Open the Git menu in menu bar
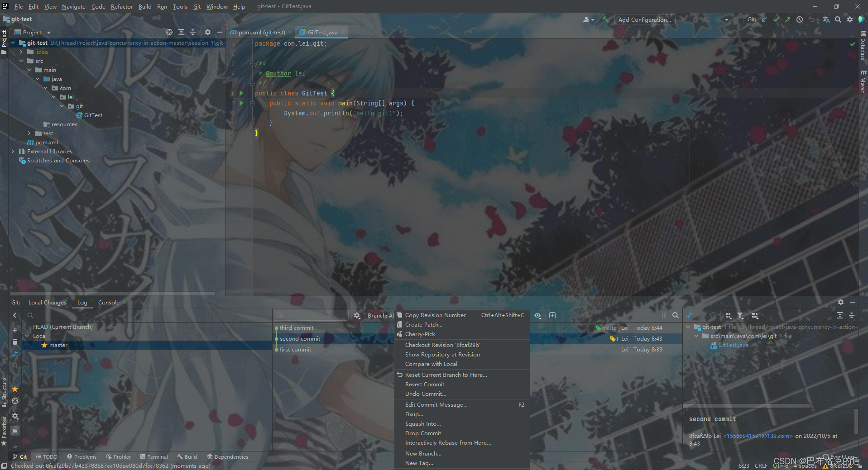The height and width of the screenshot is (470, 868). 197,6
